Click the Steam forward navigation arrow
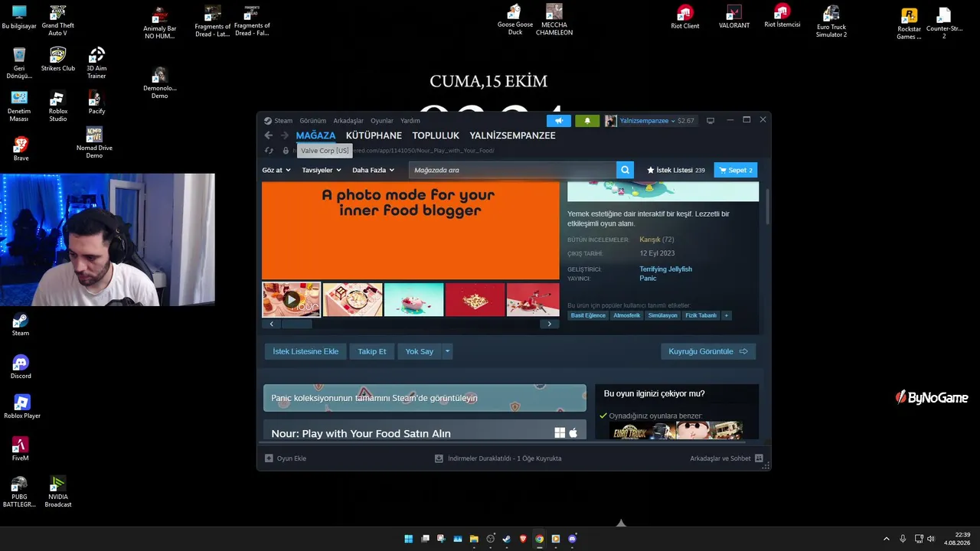The width and height of the screenshot is (980, 551). 285,135
